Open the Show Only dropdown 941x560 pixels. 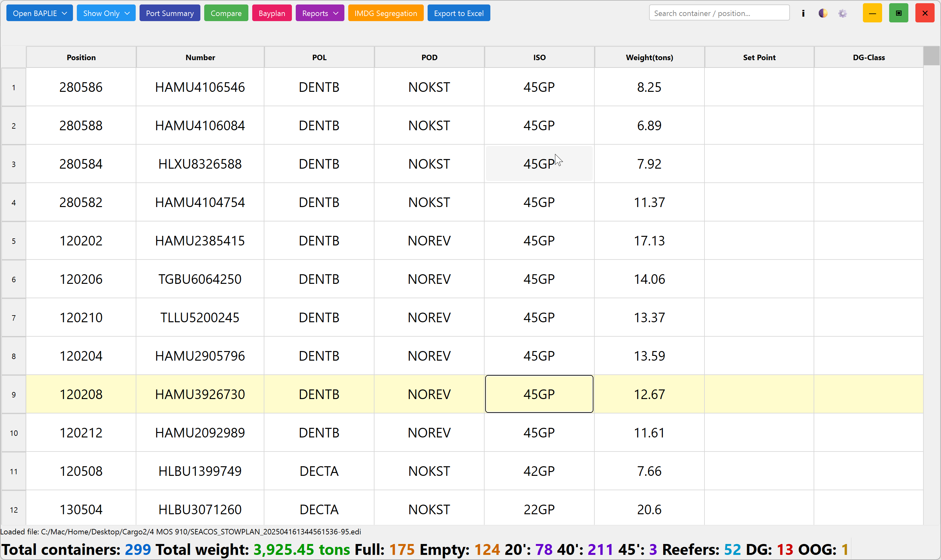pos(106,13)
